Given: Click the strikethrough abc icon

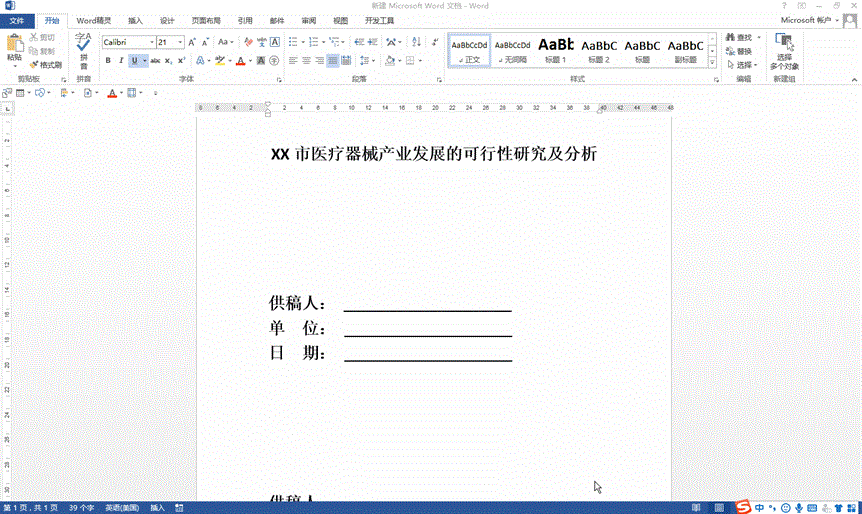Looking at the screenshot, I should point(155,61).
